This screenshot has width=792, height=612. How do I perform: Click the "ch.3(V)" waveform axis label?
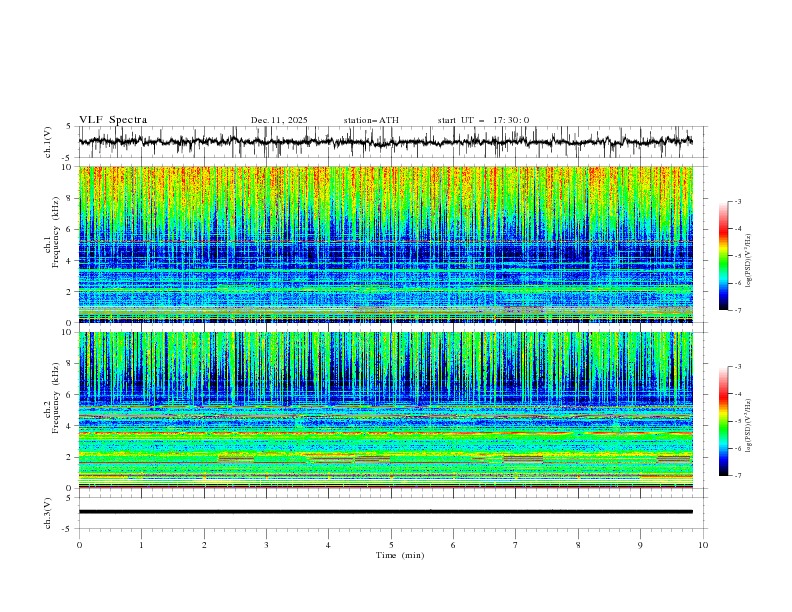coord(48,513)
